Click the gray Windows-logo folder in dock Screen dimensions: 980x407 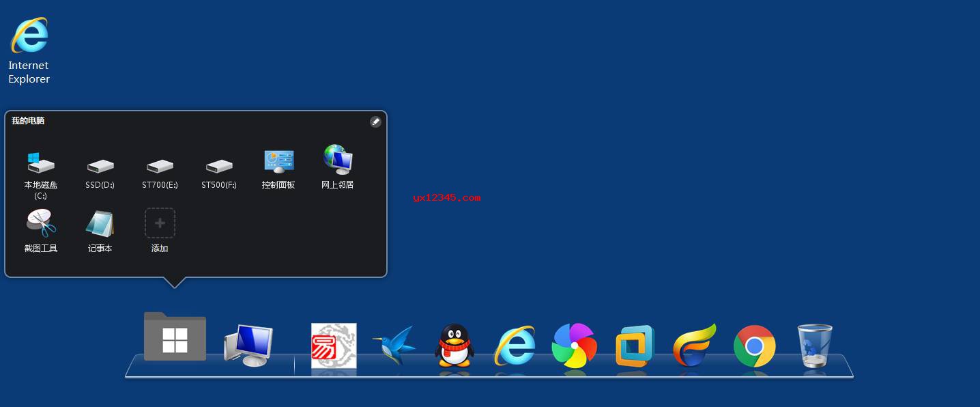(175, 336)
